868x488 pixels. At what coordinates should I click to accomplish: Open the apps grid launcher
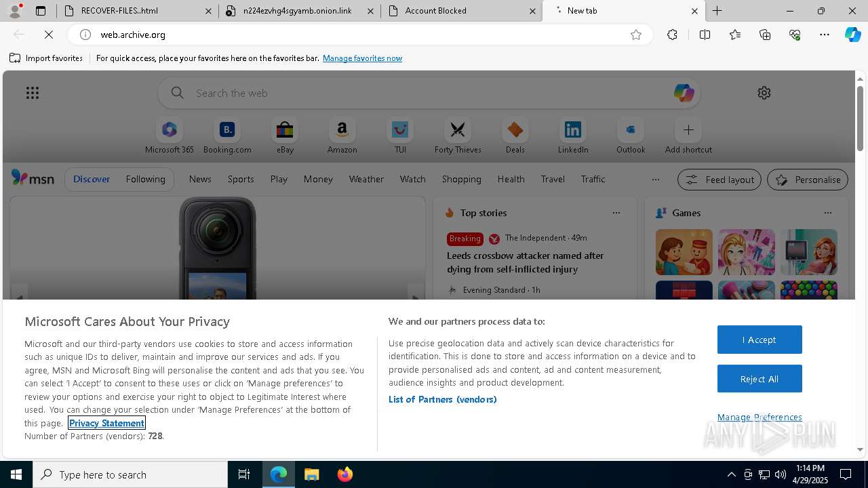coord(32,93)
